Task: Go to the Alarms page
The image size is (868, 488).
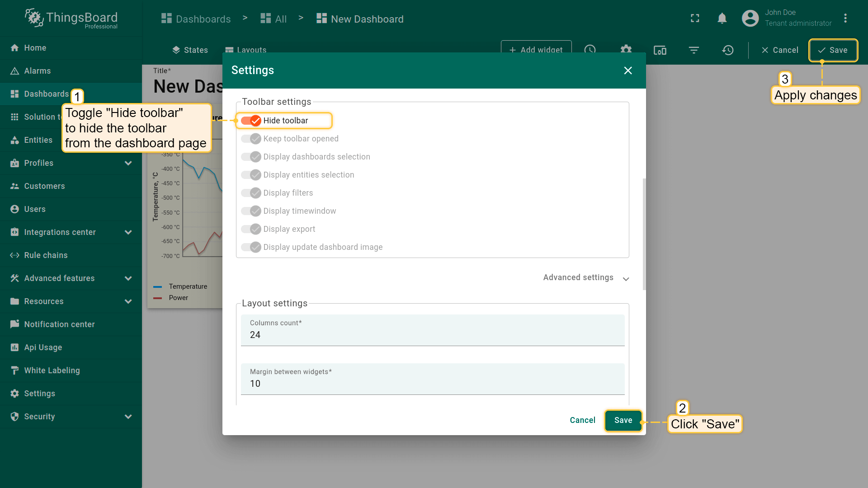Action: pos(37,71)
